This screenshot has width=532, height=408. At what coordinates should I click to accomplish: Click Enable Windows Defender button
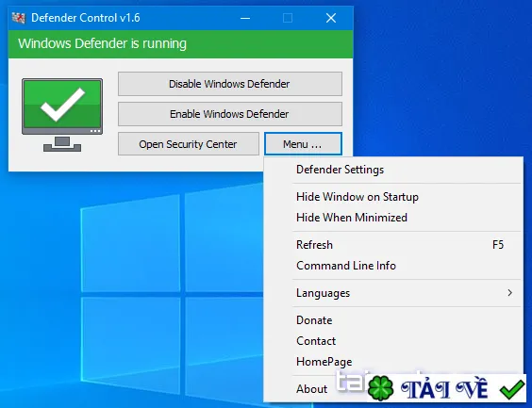pyautogui.click(x=230, y=114)
